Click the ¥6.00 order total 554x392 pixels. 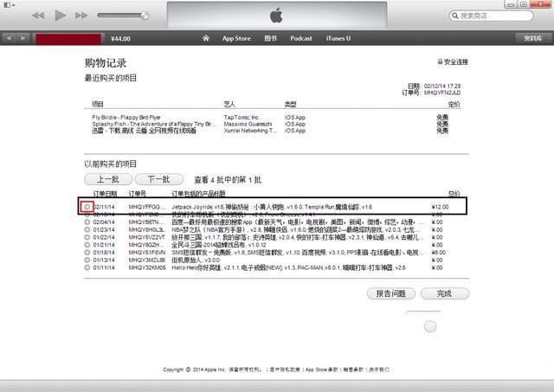[439, 253]
